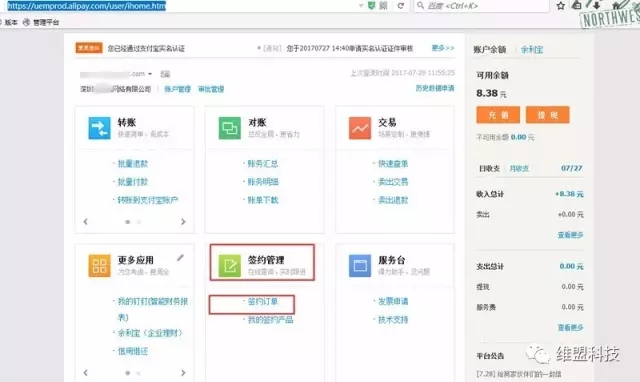Open the 卖出退款 link
This screenshot has width=640, height=382.
(393, 200)
